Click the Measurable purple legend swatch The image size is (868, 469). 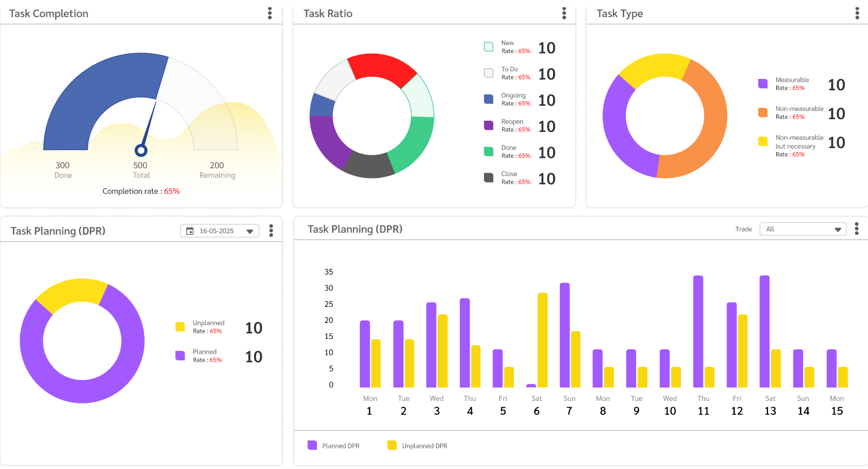pyautogui.click(x=763, y=84)
